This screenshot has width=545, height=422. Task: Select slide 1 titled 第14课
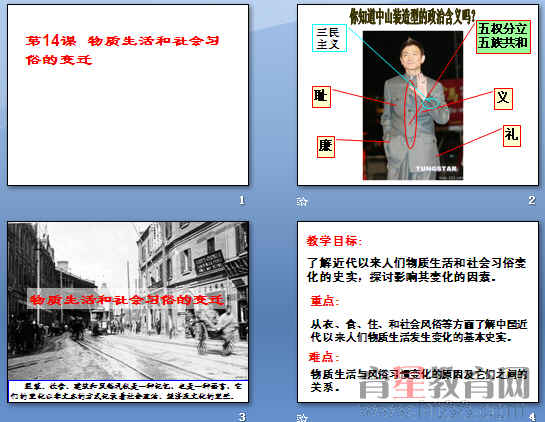point(128,95)
